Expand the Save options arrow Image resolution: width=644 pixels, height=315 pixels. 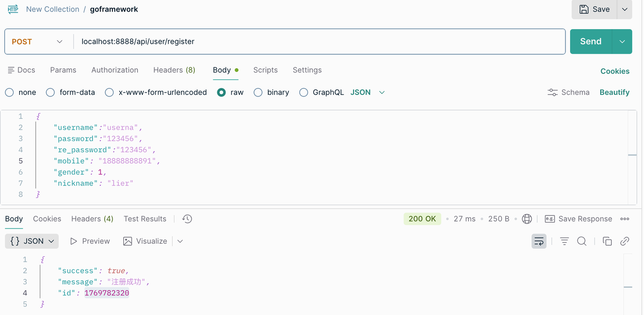click(624, 9)
